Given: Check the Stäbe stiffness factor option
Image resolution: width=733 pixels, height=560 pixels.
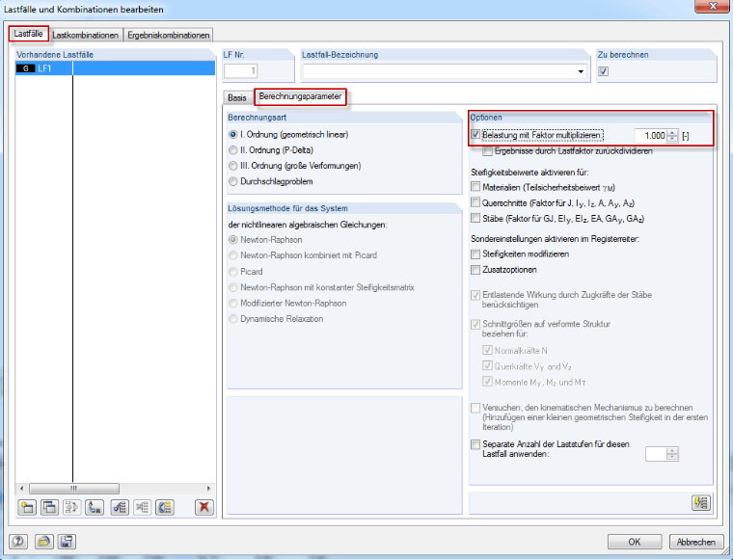Looking at the screenshot, I should tap(475, 218).
